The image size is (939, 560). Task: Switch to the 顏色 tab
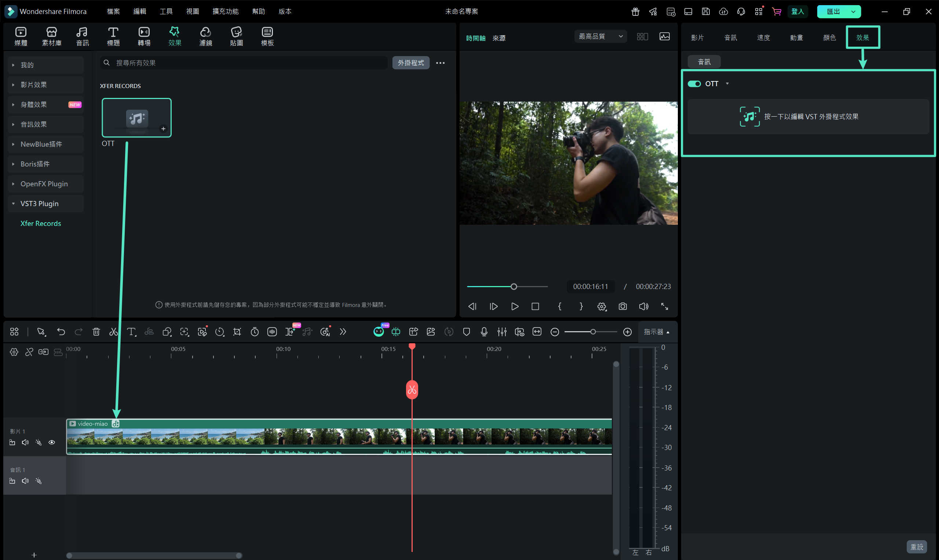[829, 37]
